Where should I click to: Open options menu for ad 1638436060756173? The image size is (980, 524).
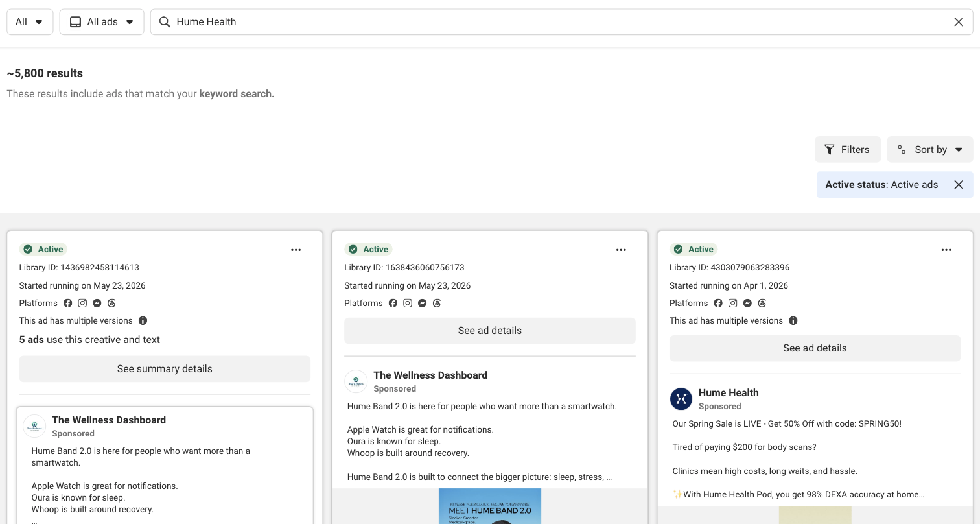click(x=621, y=250)
